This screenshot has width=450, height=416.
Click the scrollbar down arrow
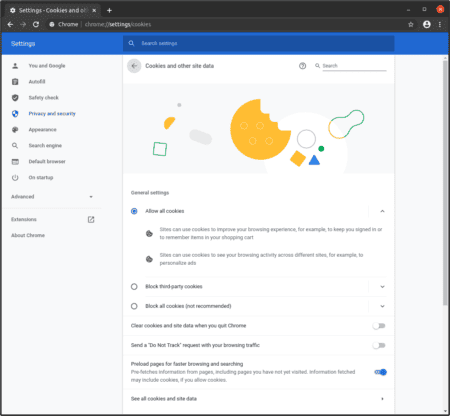pyautogui.click(x=445, y=411)
